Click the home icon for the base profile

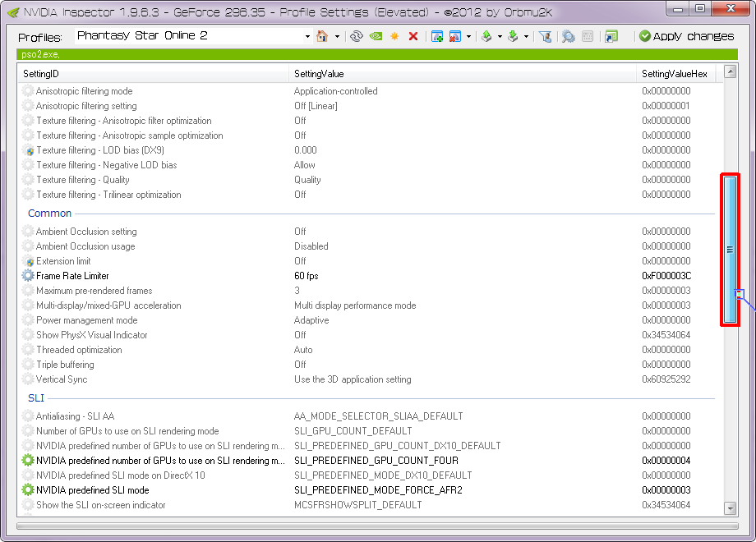pyautogui.click(x=322, y=36)
